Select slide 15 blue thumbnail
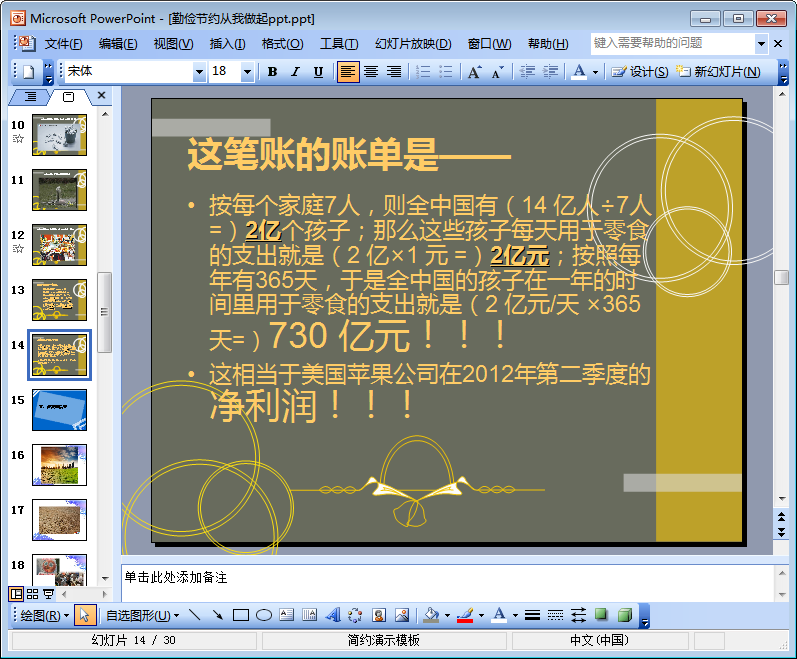The height and width of the screenshot is (659, 797). click(x=59, y=410)
